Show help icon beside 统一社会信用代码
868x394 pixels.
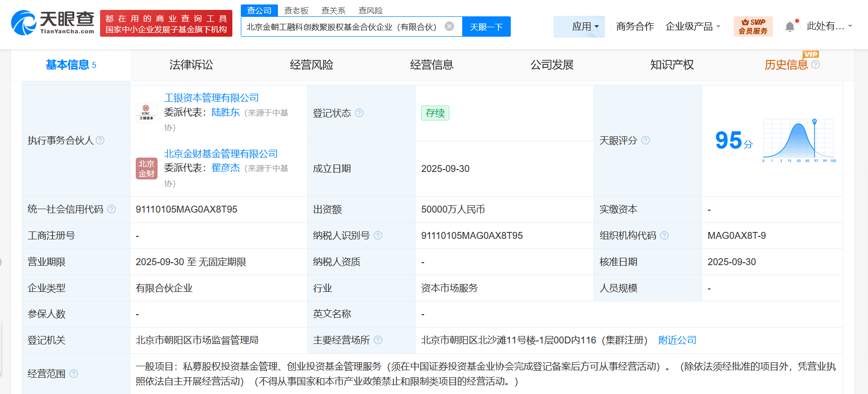click(x=111, y=210)
